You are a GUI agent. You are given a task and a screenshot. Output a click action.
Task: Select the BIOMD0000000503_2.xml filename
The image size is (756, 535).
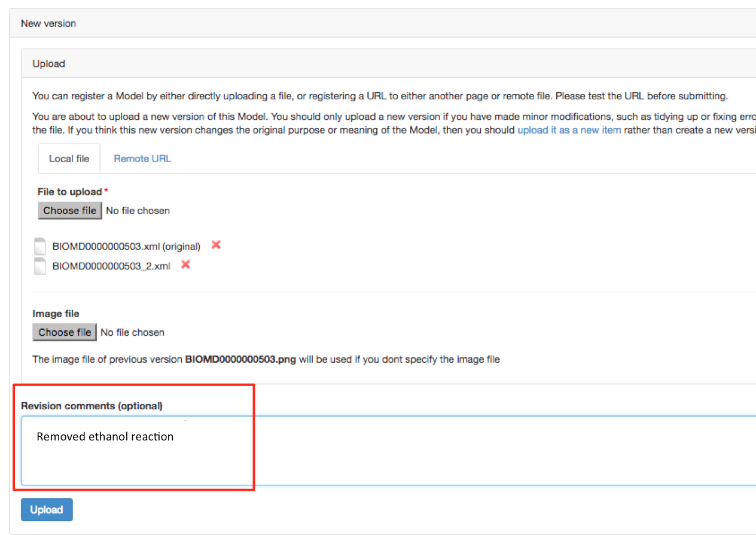click(111, 266)
